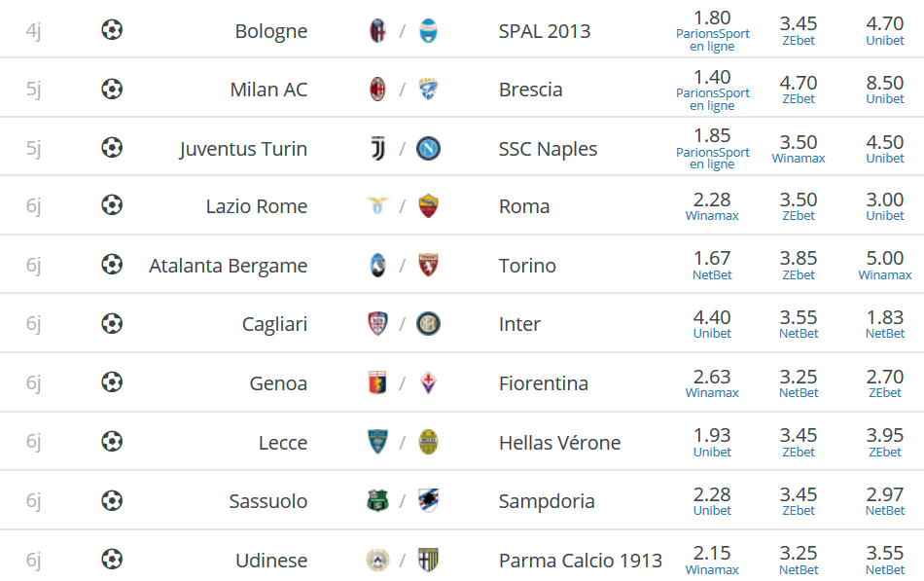The width and height of the screenshot is (924, 581).
Task: Click the Sampdoria club crest
Action: (428, 500)
